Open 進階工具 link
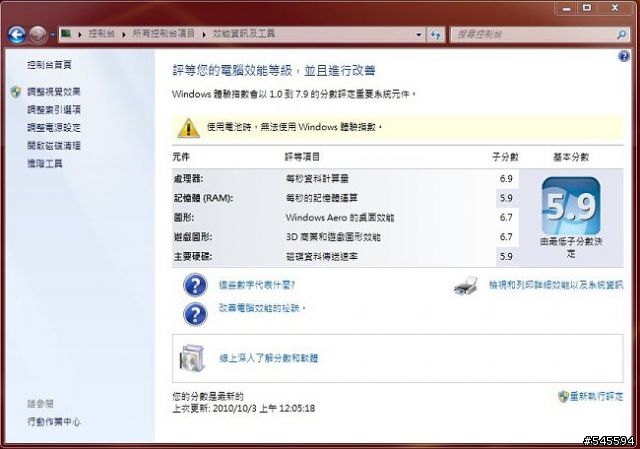The height and width of the screenshot is (449, 640). [45, 163]
